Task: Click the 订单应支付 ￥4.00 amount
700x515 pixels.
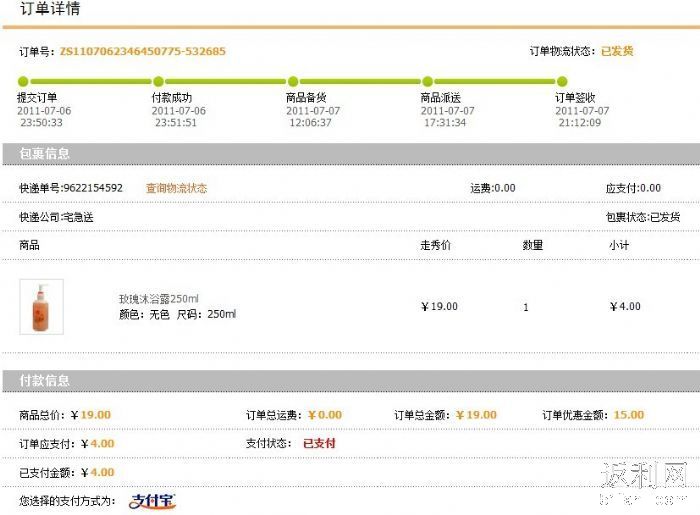Action: pos(97,444)
